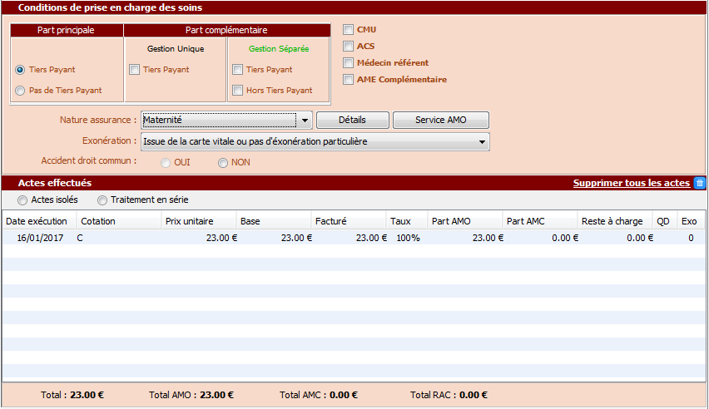This screenshot has width=709, height=409.
Task: Enable Hors Tiers Payant checkbox
Action: [x=237, y=91]
